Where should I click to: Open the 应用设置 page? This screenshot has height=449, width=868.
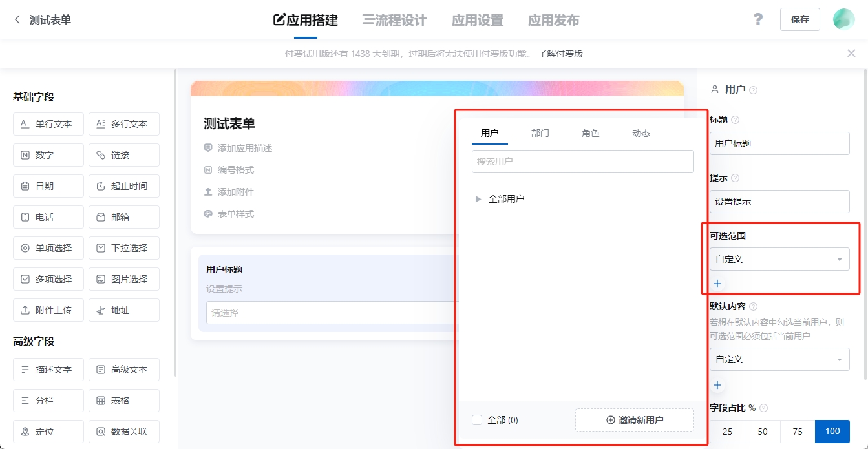(477, 20)
